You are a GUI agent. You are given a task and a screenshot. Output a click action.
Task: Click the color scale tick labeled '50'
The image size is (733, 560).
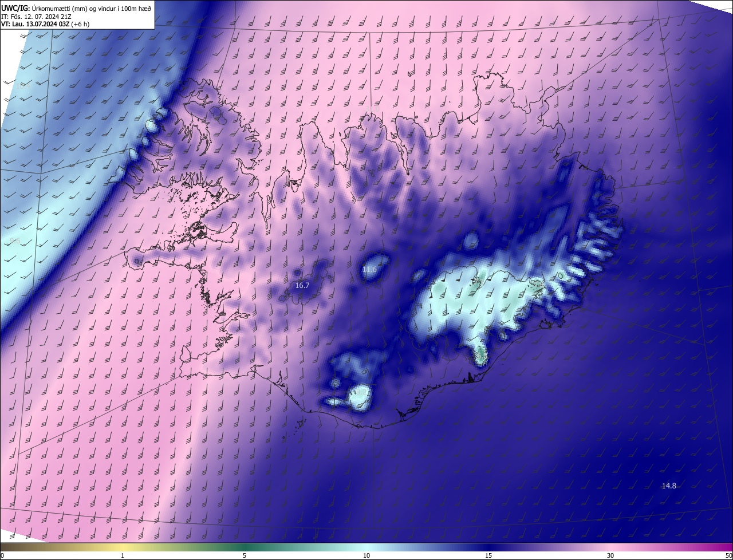pos(728,555)
